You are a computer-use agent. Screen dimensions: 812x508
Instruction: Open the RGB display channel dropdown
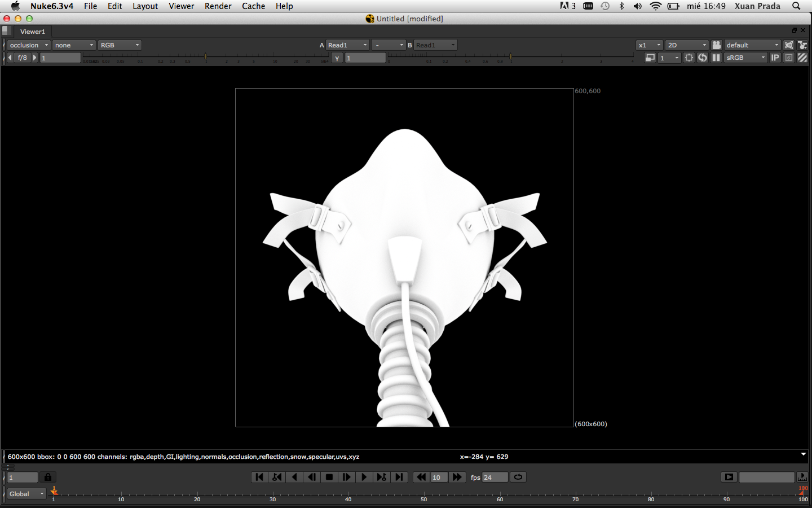pos(120,45)
